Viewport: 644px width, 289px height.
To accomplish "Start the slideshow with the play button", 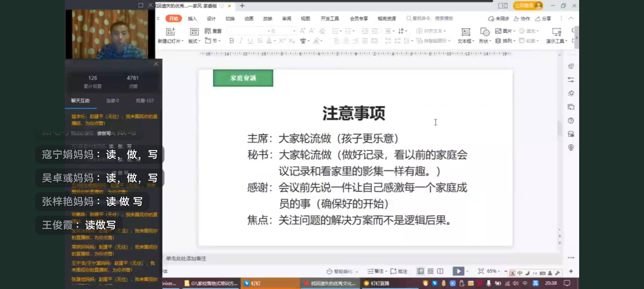I will click(459, 271).
